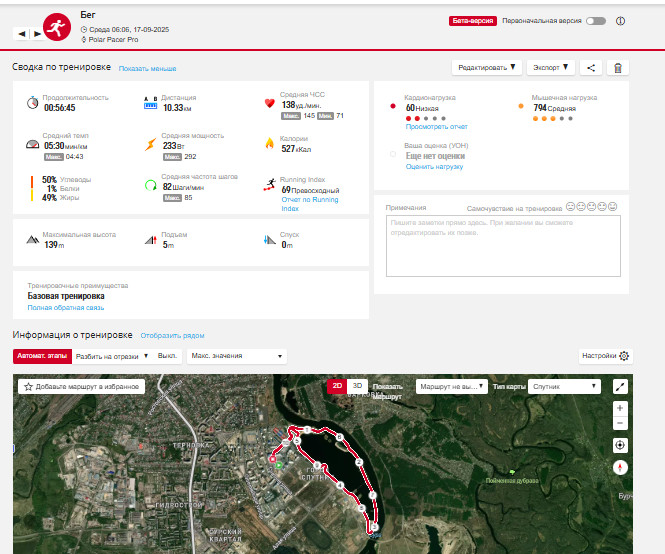
Task: Click Показать меньше link
Action: (x=148, y=68)
